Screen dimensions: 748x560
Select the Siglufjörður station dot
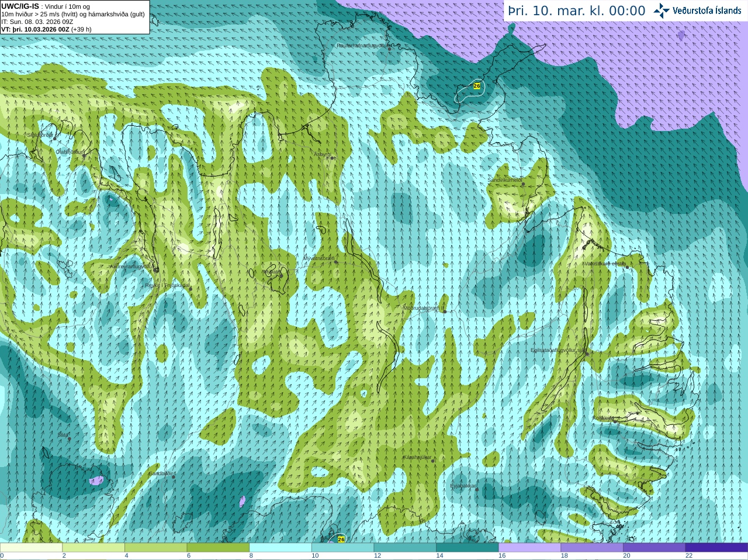[x=55, y=139]
